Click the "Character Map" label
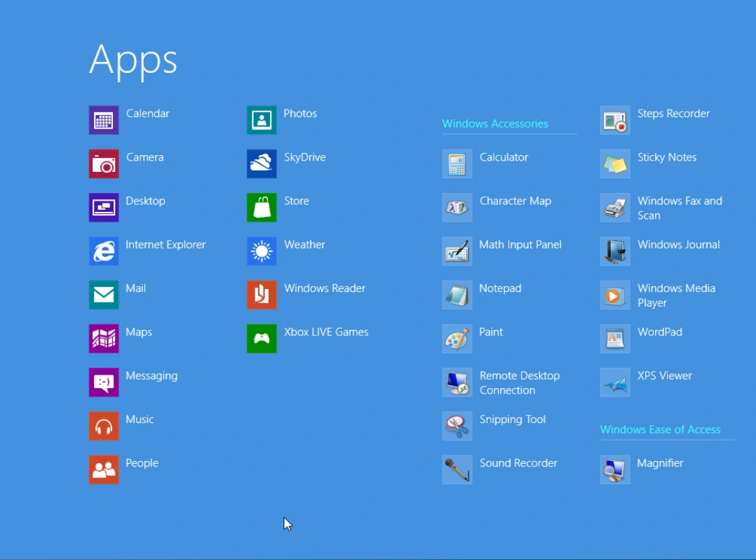This screenshot has width=756, height=560. 515,201
